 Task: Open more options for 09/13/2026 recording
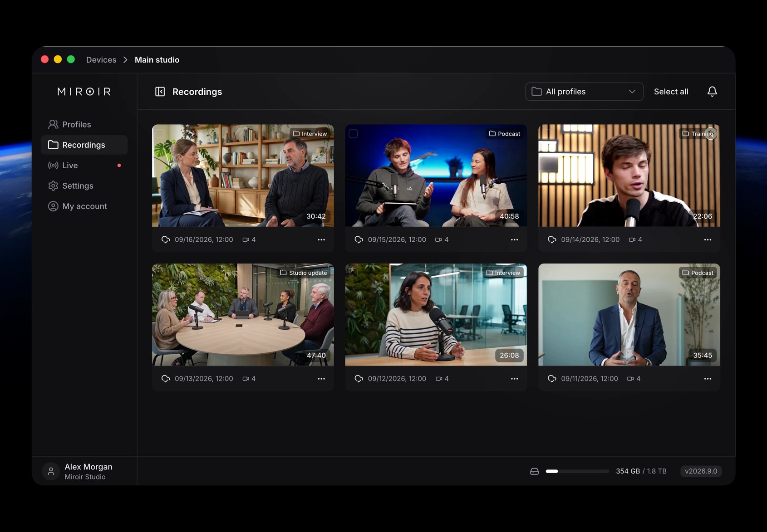[x=321, y=379]
